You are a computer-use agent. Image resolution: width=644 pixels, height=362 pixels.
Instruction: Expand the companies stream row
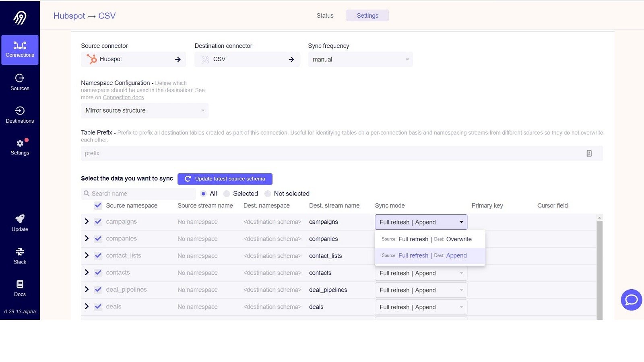[x=87, y=239]
